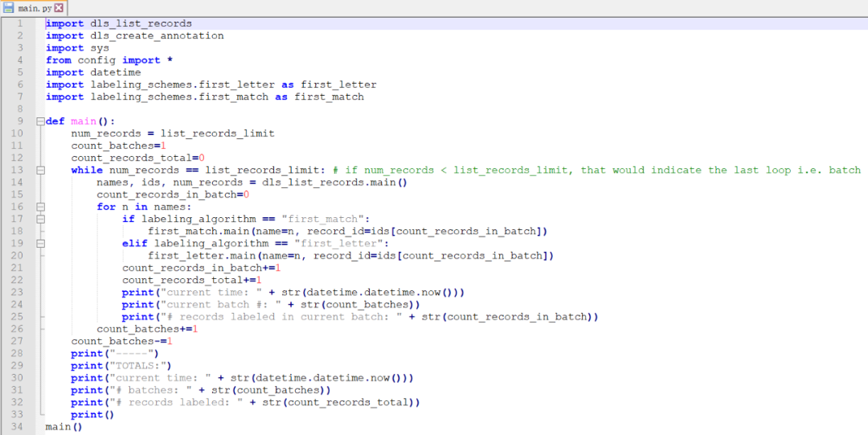Click "num_records = list_records_limit" on line 10
Viewport: 868px width, 435px height.
point(173,133)
